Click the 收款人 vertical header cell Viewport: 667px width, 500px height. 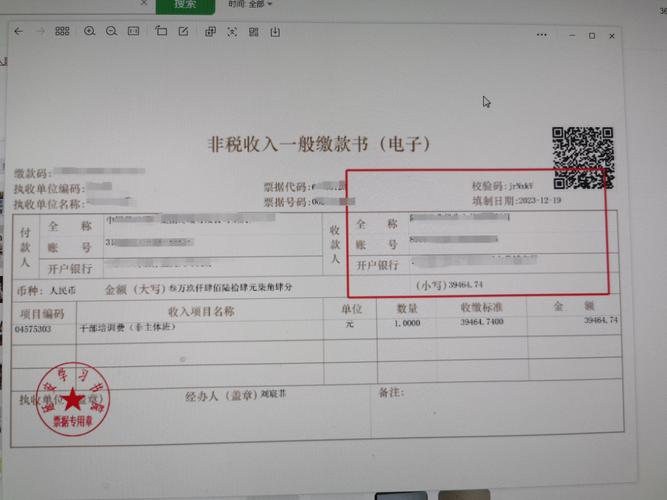point(335,244)
